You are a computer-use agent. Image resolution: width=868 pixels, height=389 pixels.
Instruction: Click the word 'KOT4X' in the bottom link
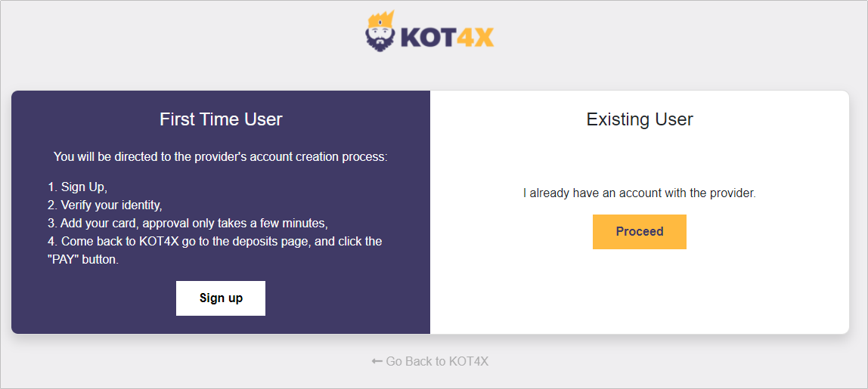[x=468, y=361]
